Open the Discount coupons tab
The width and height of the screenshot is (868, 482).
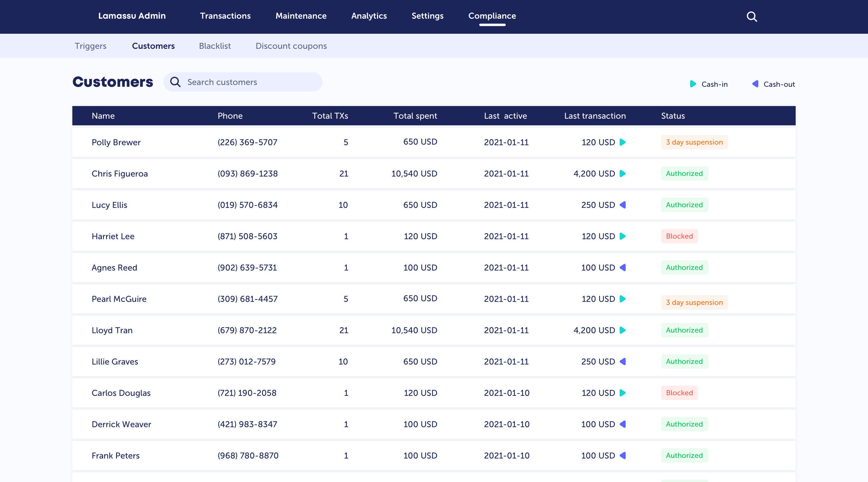291,46
